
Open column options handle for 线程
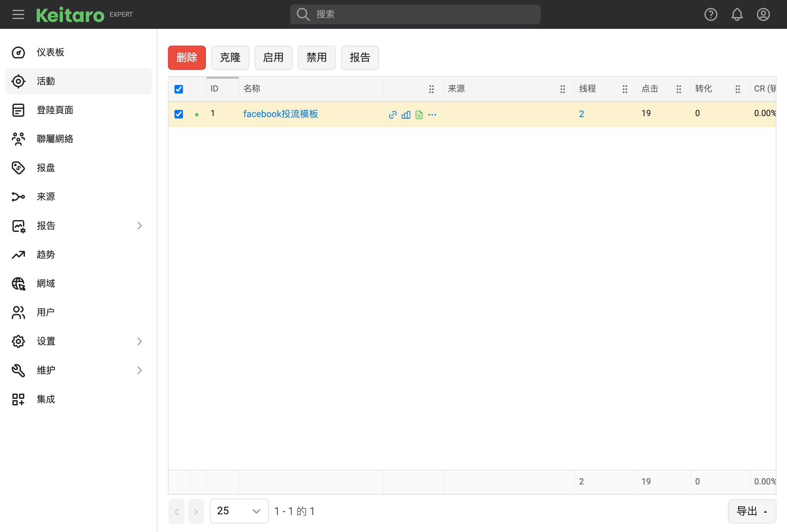point(625,89)
